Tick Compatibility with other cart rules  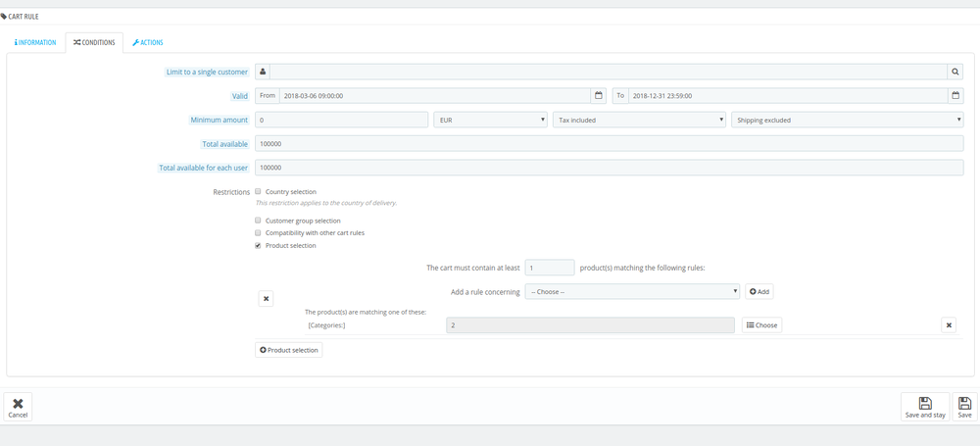point(258,232)
